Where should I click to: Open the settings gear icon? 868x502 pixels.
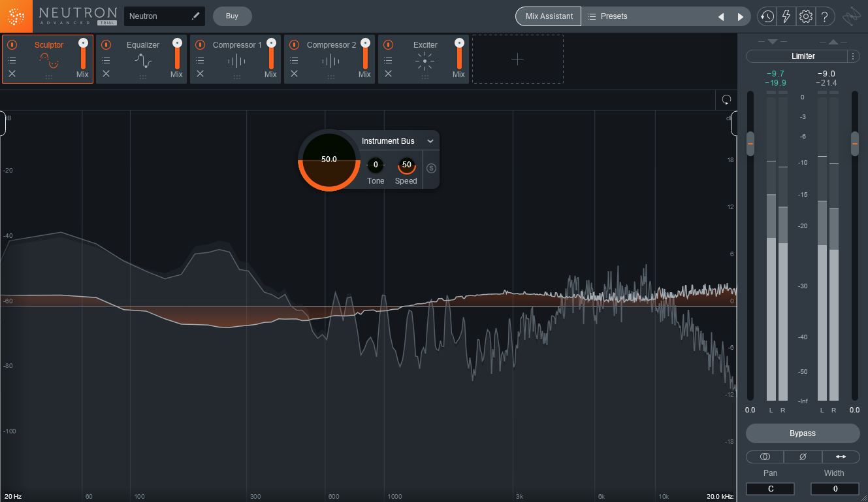[x=806, y=16]
